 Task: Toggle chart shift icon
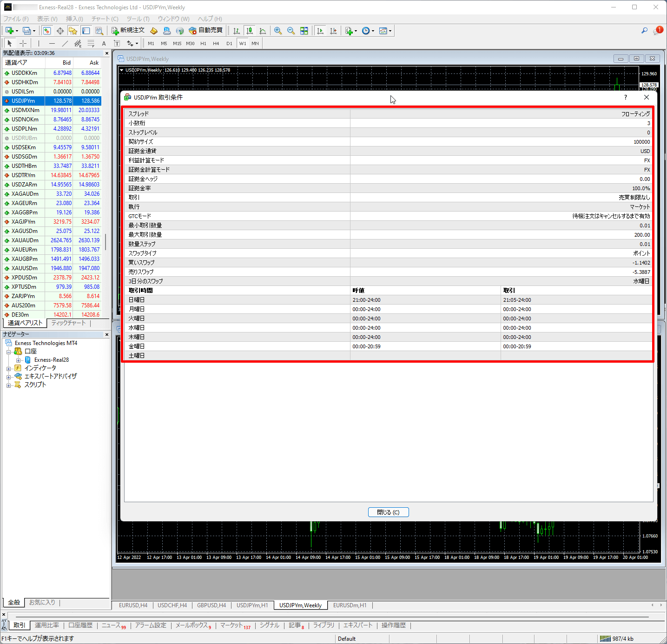333,31
